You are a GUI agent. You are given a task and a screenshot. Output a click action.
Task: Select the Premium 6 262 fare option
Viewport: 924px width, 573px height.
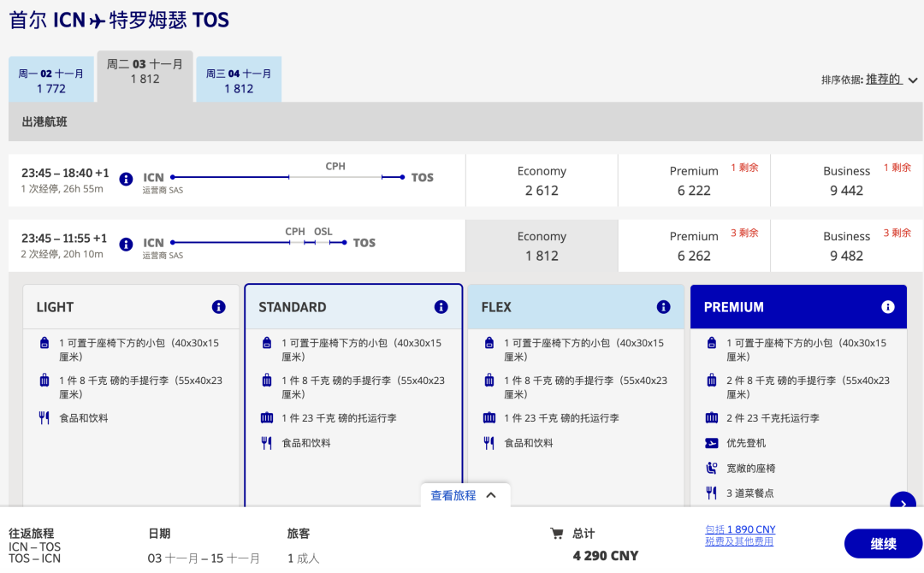694,245
